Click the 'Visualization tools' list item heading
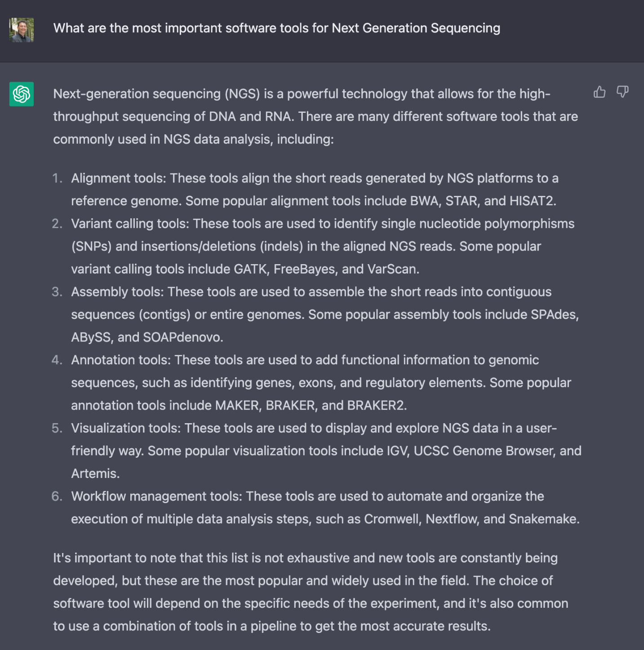This screenshot has width=644, height=650. tap(125, 428)
